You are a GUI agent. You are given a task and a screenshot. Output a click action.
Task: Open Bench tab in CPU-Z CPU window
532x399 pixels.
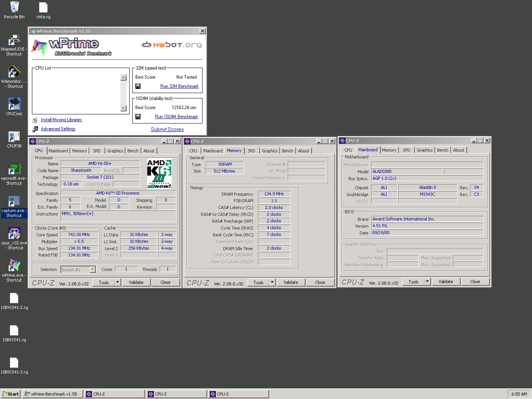(x=133, y=151)
